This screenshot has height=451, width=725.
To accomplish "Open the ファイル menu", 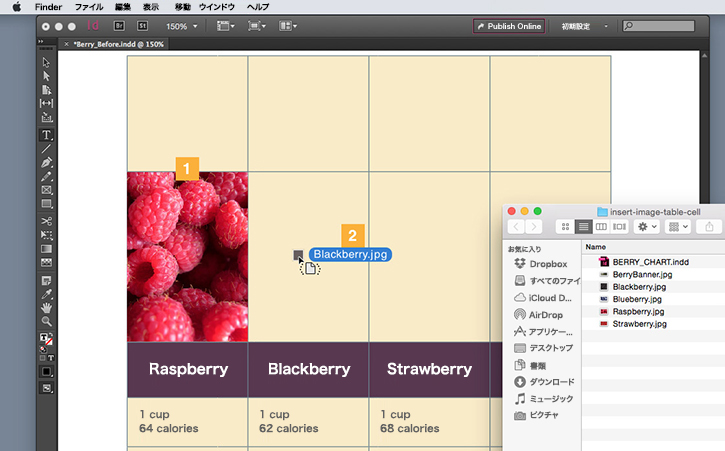I will [x=89, y=7].
